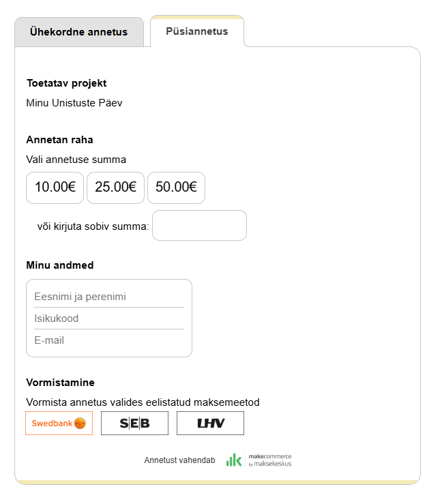Focus the custom donation amount field

tap(199, 226)
